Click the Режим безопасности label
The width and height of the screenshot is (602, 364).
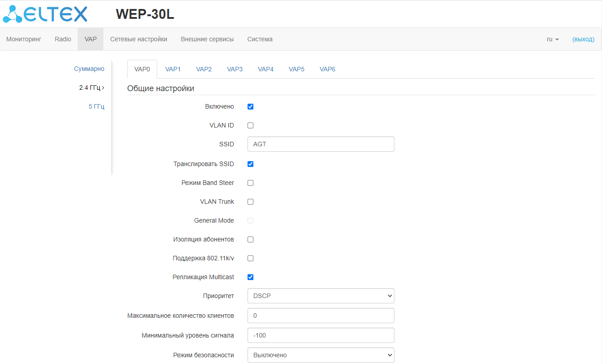[x=204, y=355]
